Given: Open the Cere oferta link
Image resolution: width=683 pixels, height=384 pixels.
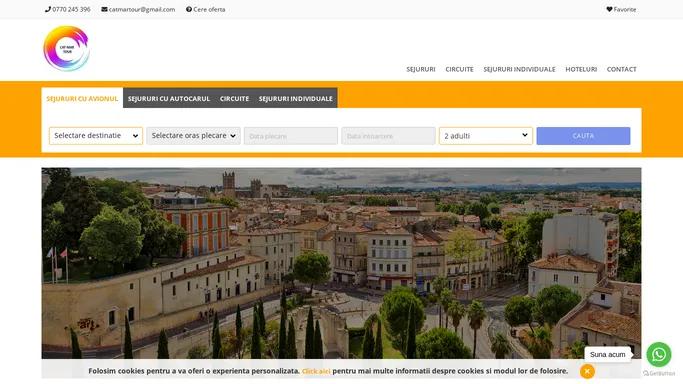Looking at the screenshot, I should [209, 9].
